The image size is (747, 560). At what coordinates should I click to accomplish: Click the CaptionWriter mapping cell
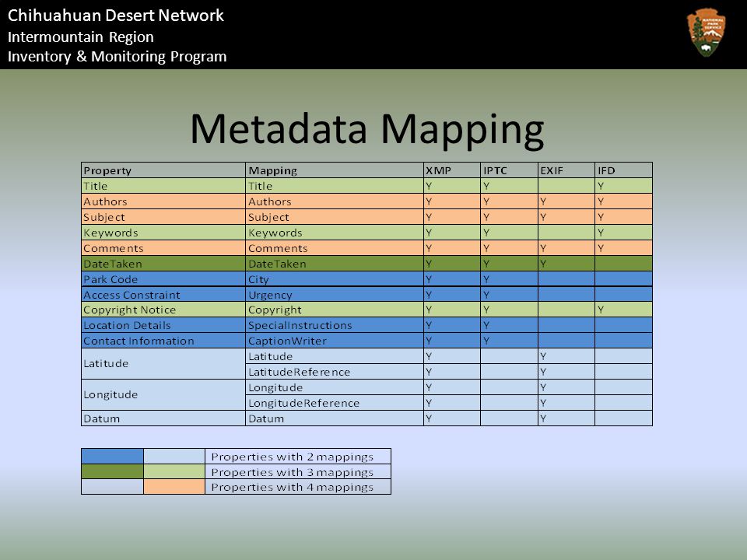click(x=335, y=341)
